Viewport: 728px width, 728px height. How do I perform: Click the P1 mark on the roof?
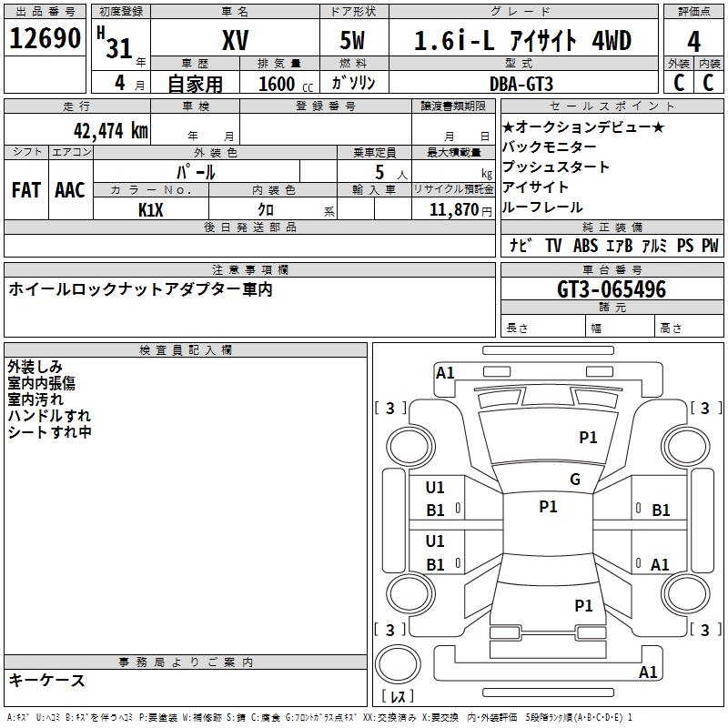click(x=548, y=507)
